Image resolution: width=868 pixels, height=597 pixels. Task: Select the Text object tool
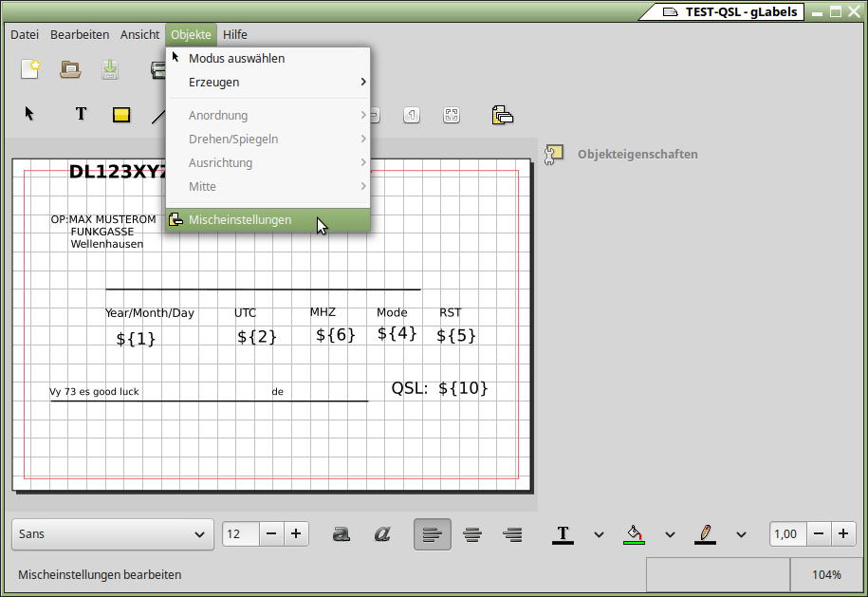tap(82, 114)
